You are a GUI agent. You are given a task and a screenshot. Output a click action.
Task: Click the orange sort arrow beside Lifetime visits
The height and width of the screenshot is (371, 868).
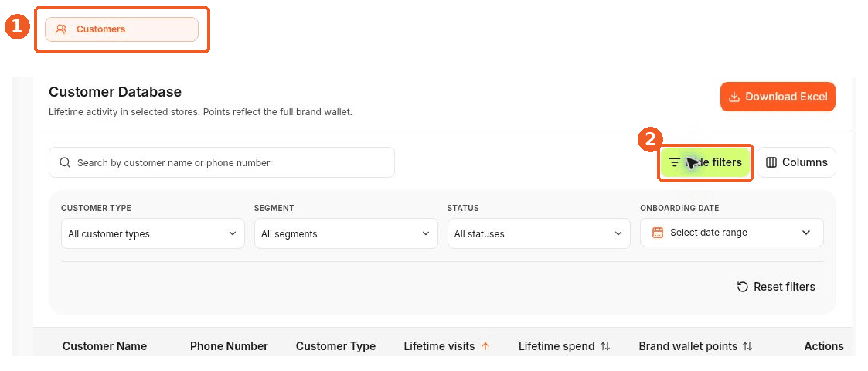click(485, 346)
